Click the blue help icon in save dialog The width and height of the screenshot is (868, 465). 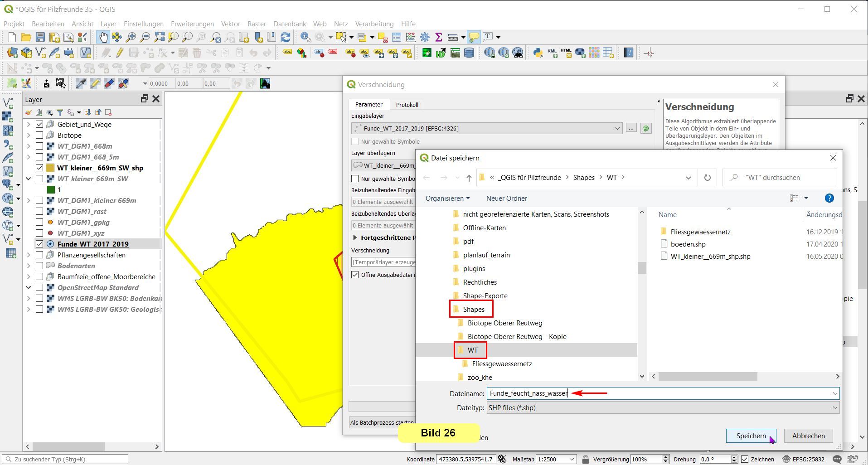(829, 198)
